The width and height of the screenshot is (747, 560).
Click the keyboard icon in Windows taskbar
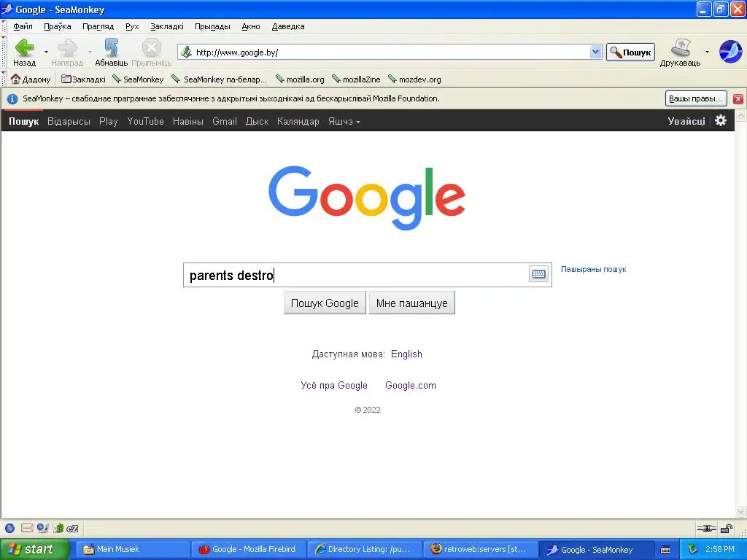665,550
